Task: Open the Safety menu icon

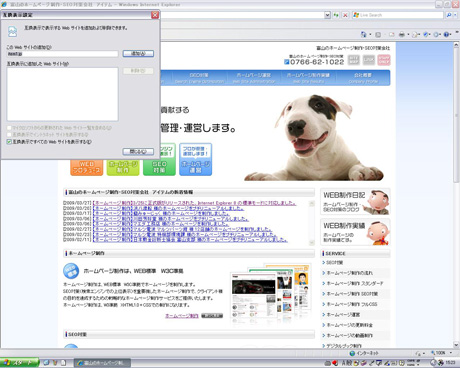Action: pos(426,34)
